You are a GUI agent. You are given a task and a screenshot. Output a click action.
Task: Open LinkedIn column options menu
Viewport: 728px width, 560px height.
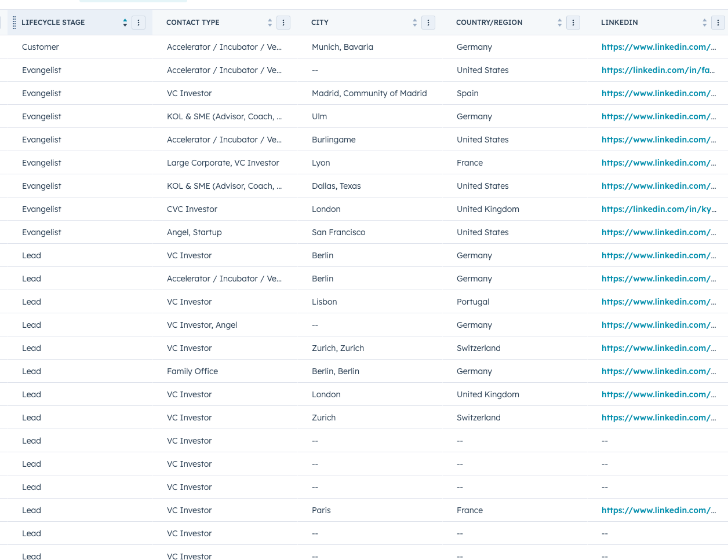[x=718, y=23]
